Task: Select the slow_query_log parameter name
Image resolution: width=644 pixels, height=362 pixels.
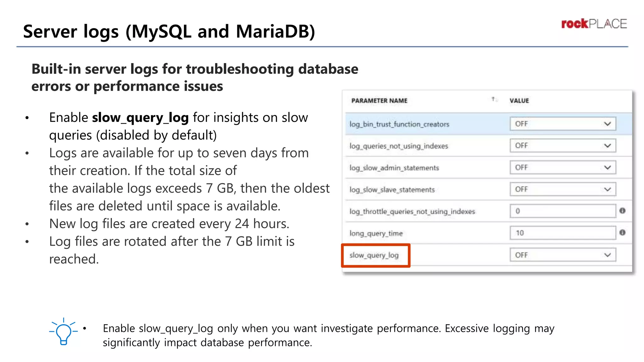Action: [x=374, y=255]
